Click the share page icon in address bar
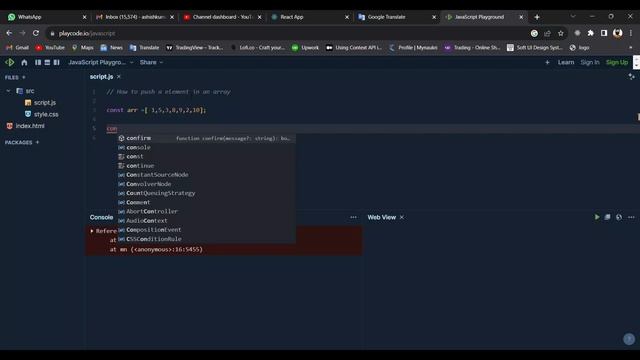 pyautogui.click(x=547, y=33)
